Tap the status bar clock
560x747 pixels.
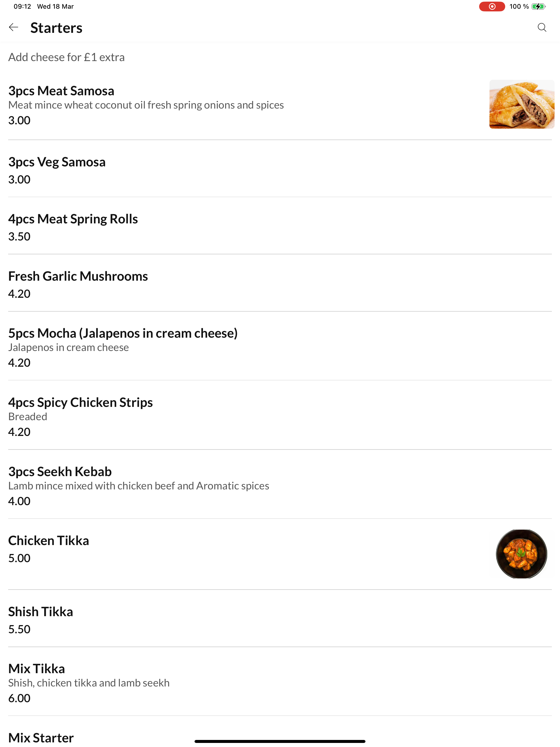[x=22, y=7]
